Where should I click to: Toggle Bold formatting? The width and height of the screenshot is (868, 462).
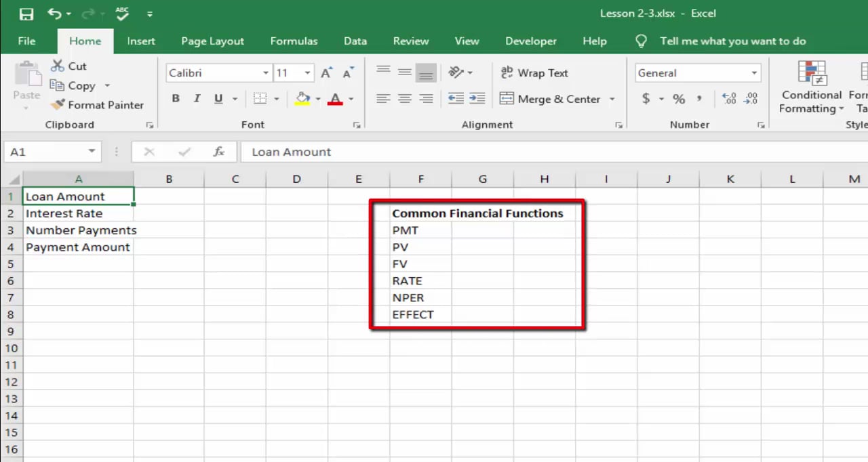pyautogui.click(x=176, y=99)
